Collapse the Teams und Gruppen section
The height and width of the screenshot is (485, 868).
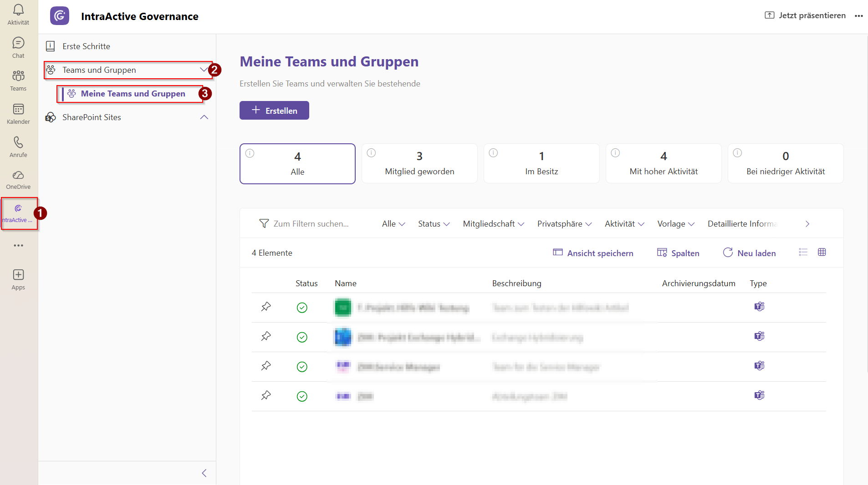pos(204,70)
